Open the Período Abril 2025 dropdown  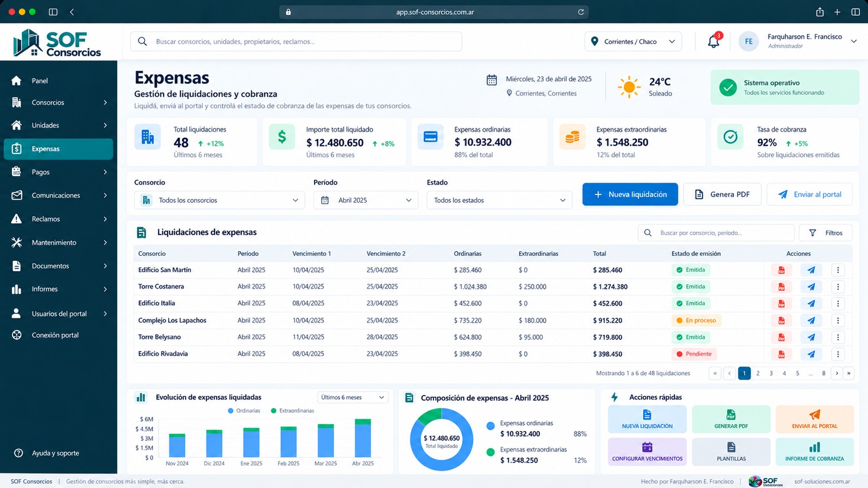[x=366, y=200]
